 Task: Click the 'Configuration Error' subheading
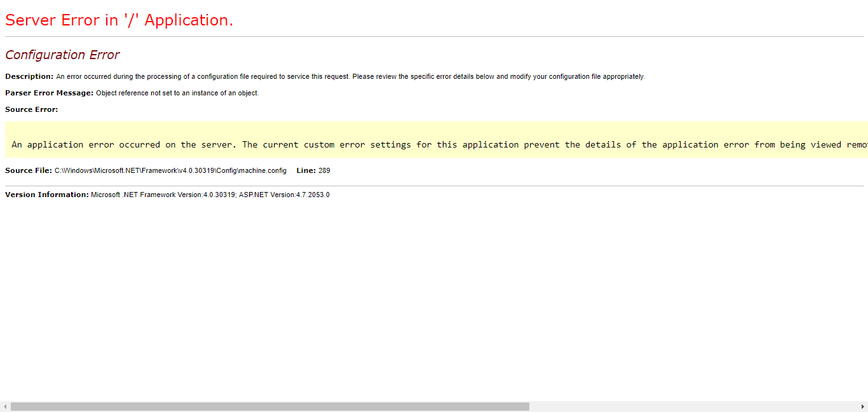62,55
